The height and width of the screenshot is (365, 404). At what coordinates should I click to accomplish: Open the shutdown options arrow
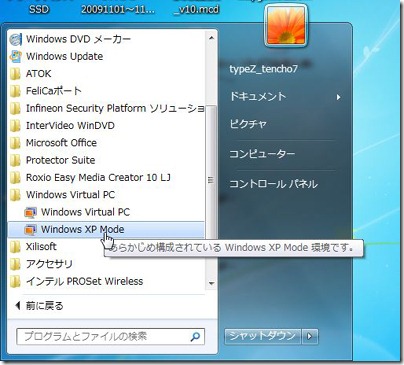click(310, 336)
